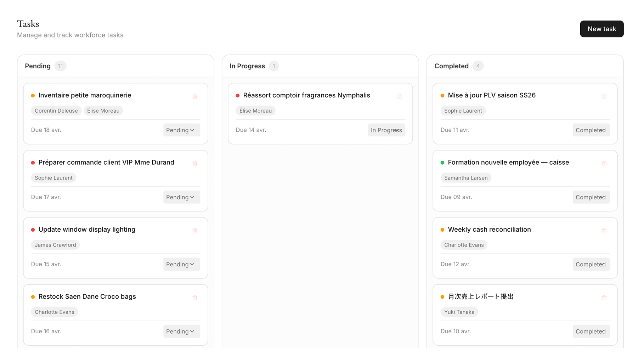Expand the Pending dropdown on Update window display lighting
Viewport: 644px width, 362px height.
pyautogui.click(x=181, y=264)
